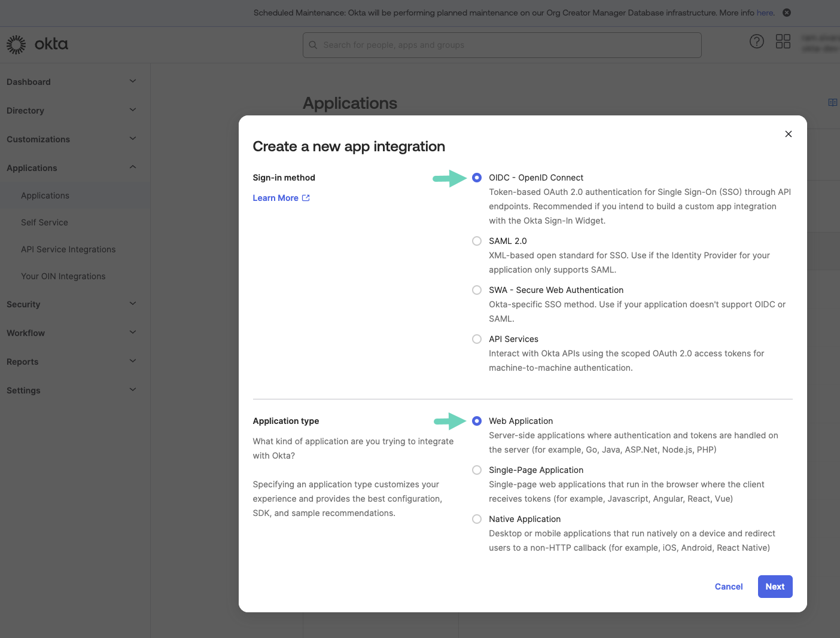Image resolution: width=840 pixels, height=638 pixels.
Task: Select the SAML 2.0 sign-in method
Action: [477, 241]
